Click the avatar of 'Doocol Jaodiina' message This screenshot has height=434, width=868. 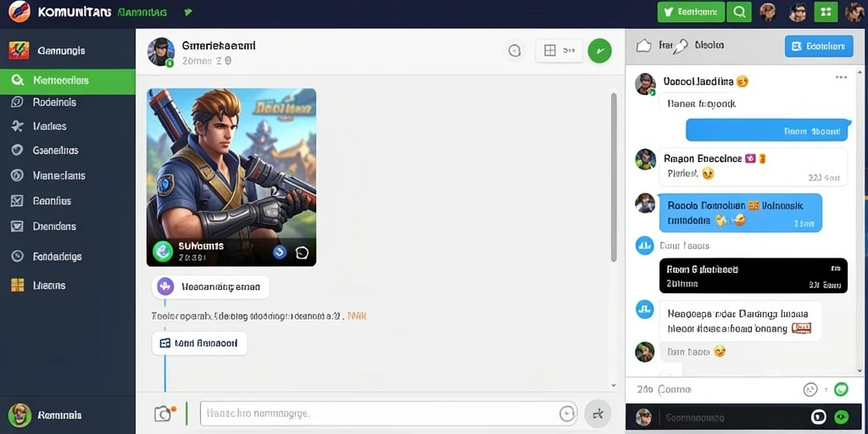pos(645,84)
